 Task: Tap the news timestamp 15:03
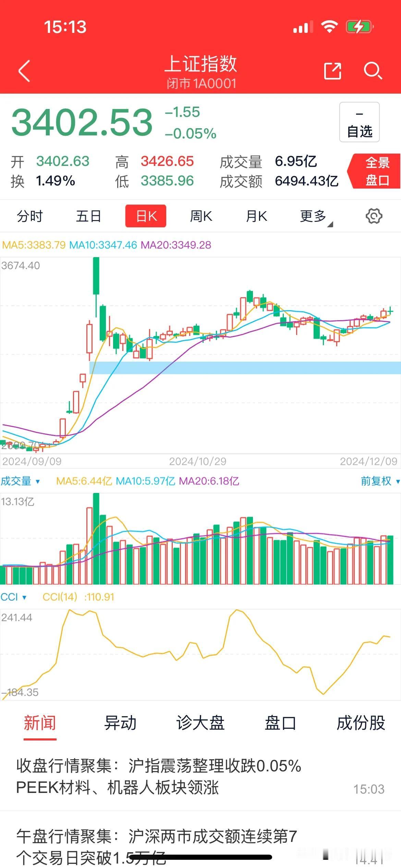click(369, 789)
